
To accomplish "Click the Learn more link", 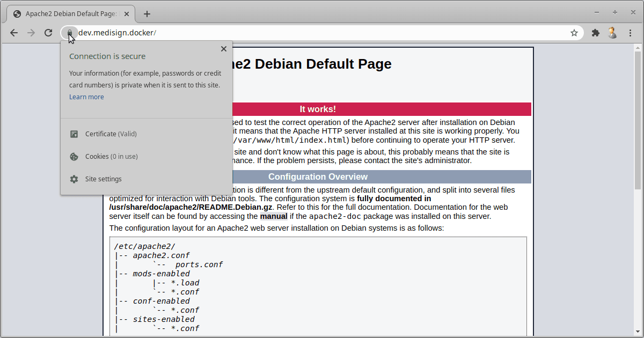I will [x=86, y=97].
